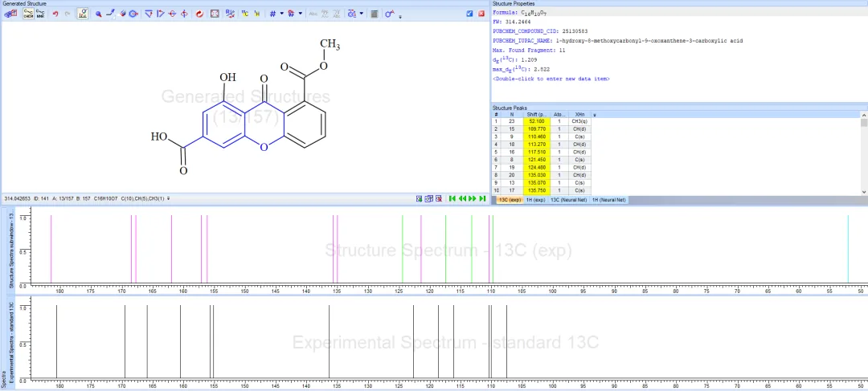
Task: Click the table-list icon in structure toolbar
Action: [375, 14]
